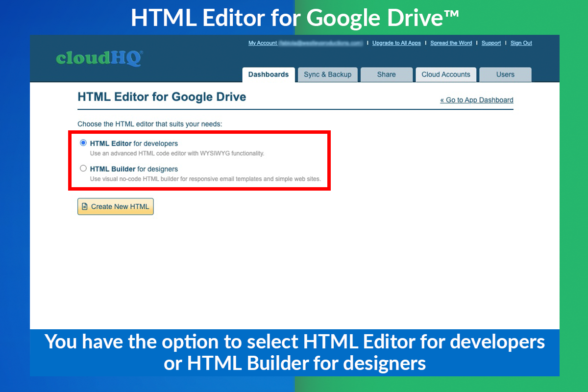Click 'Choose the HTML editor that suits your needs' text
Screen dimensions: 588x392
click(150, 124)
